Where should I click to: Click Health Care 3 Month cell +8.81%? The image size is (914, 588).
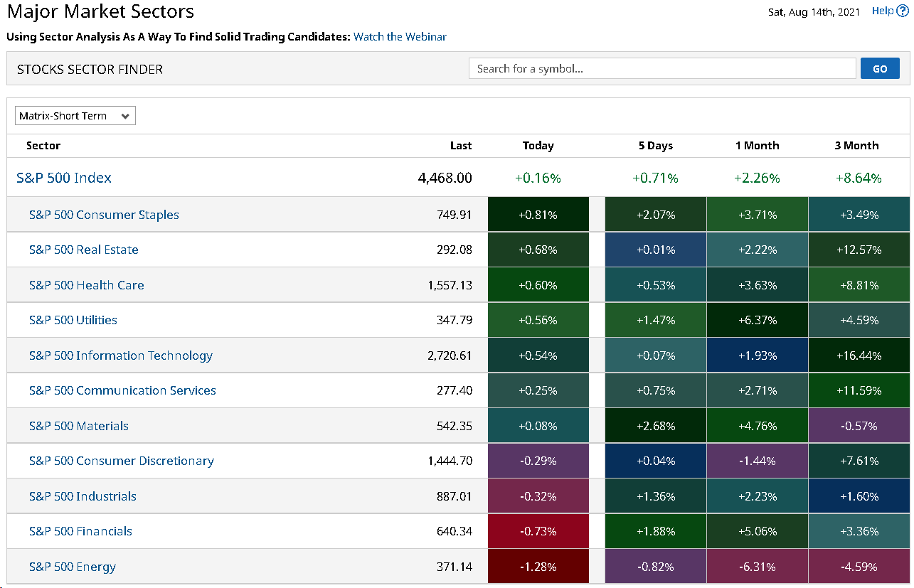859,285
